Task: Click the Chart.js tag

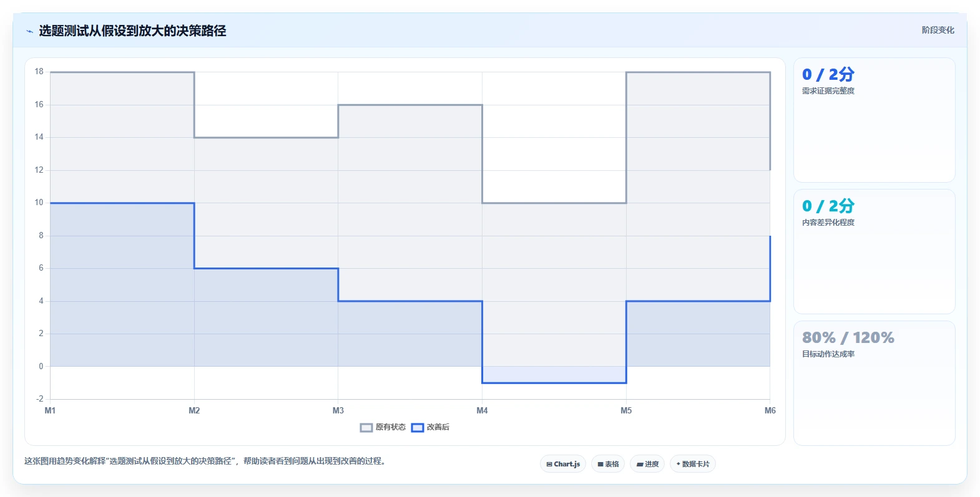Action: [x=563, y=464]
